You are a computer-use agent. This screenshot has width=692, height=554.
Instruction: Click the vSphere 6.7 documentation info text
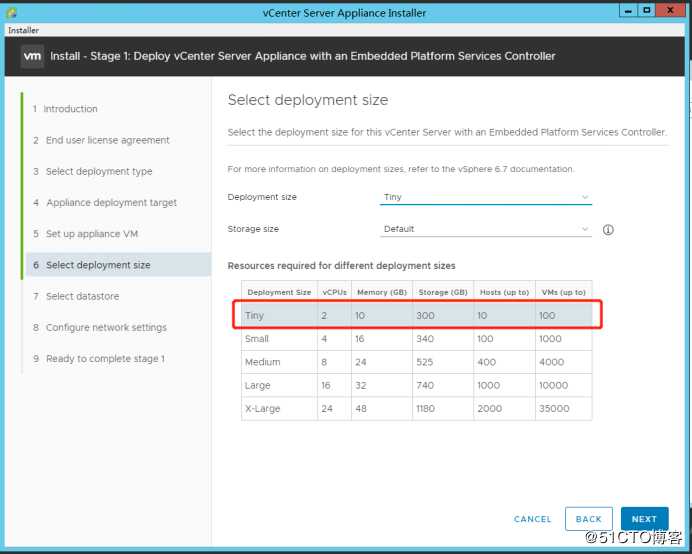coord(401,169)
